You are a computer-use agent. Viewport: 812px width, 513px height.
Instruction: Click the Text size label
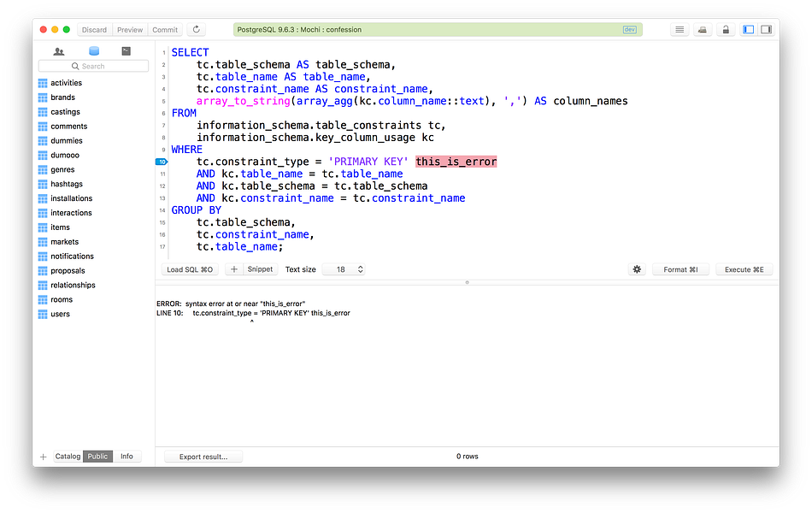pos(300,269)
